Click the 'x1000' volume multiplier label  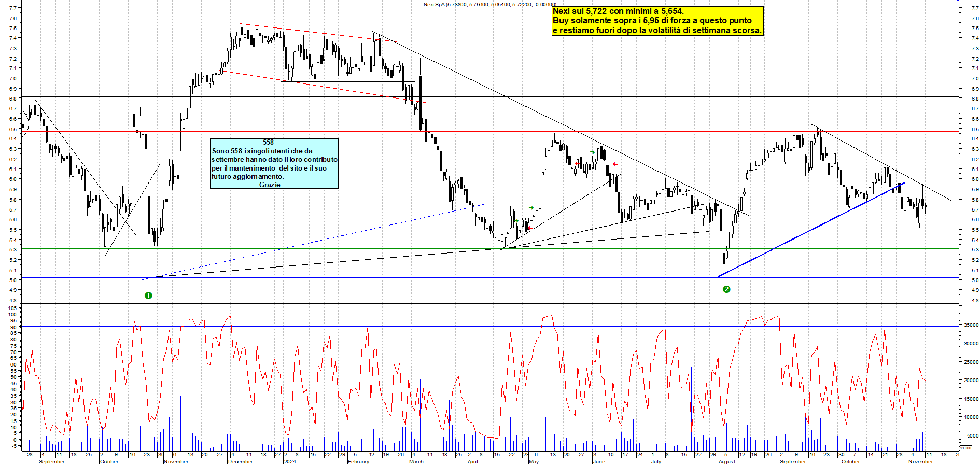pos(966,448)
